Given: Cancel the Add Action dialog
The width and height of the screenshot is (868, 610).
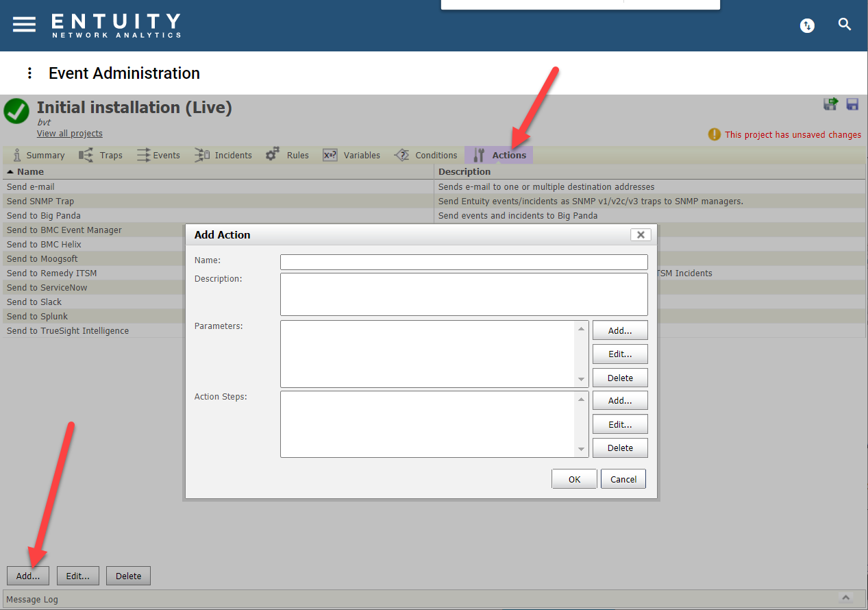Looking at the screenshot, I should [623, 479].
